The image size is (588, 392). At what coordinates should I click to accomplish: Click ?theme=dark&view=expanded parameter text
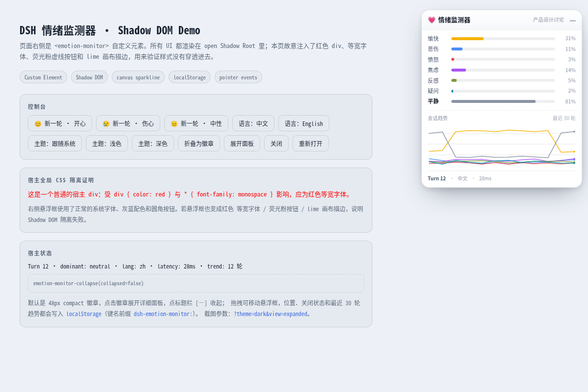[x=270, y=314]
